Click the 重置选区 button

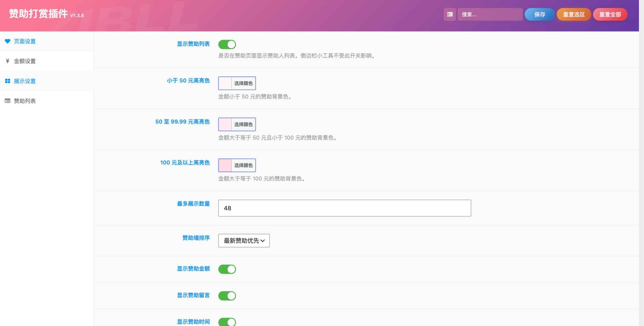[574, 14]
